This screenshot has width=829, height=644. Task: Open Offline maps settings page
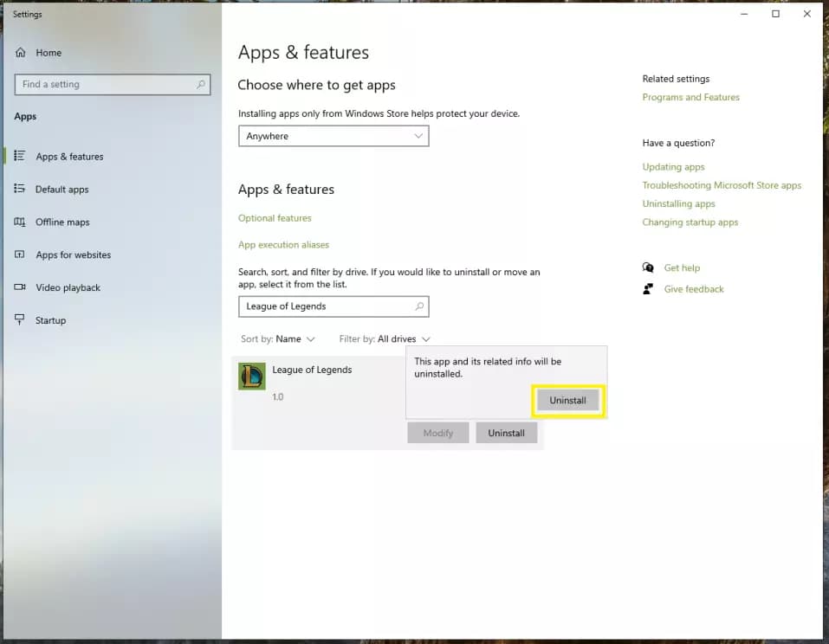62,222
